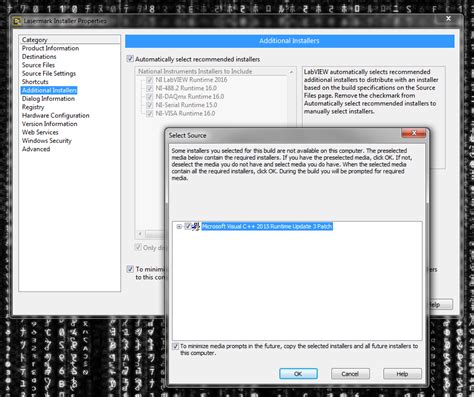474x397 pixels.
Task: Open the Destinations category
Action: pyautogui.click(x=39, y=57)
